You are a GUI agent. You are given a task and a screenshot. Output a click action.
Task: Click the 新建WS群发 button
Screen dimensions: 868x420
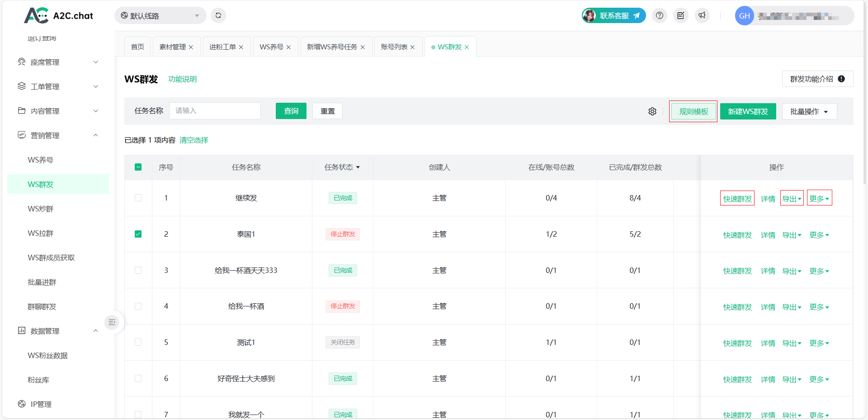(748, 111)
